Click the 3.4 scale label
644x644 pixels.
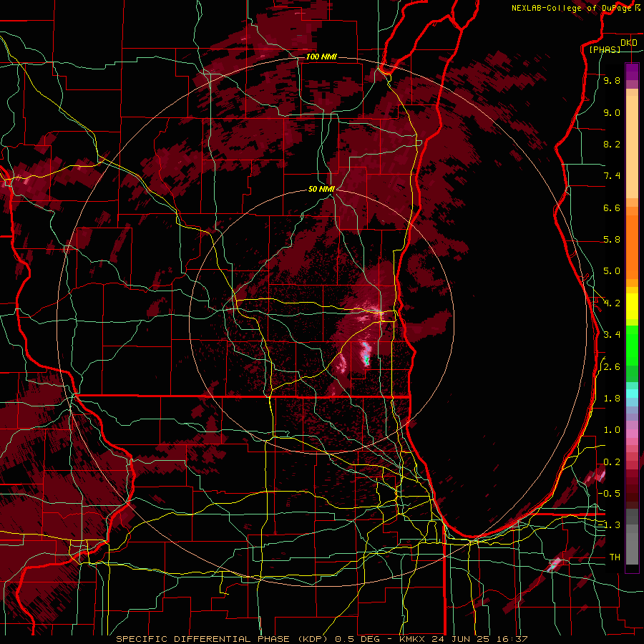(x=612, y=335)
